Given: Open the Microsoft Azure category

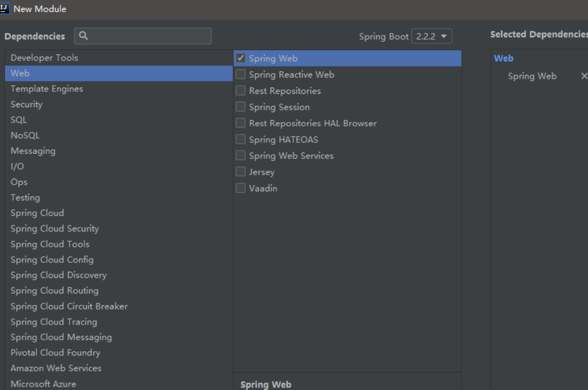Looking at the screenshot, I should [x=119, y=384].
